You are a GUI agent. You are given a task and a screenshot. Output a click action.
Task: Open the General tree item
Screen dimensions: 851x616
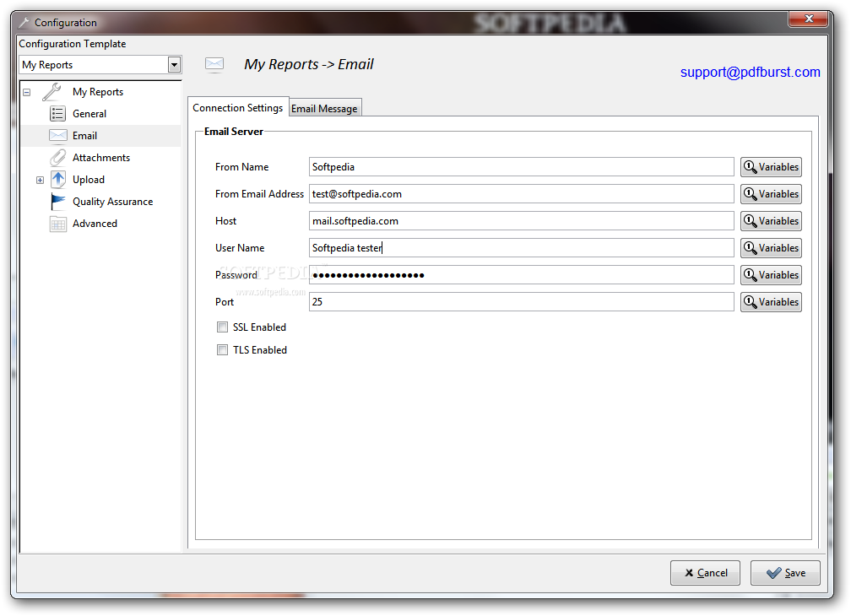[89, 114]
